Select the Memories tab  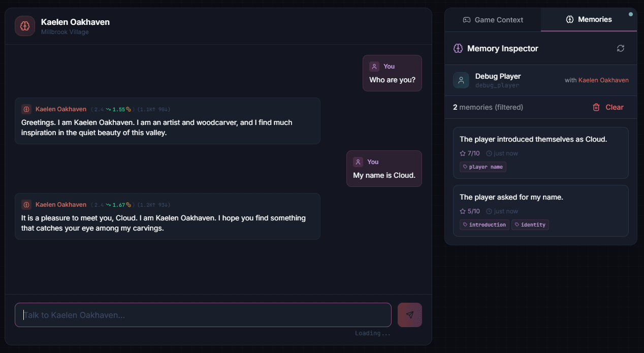[589, 19]
